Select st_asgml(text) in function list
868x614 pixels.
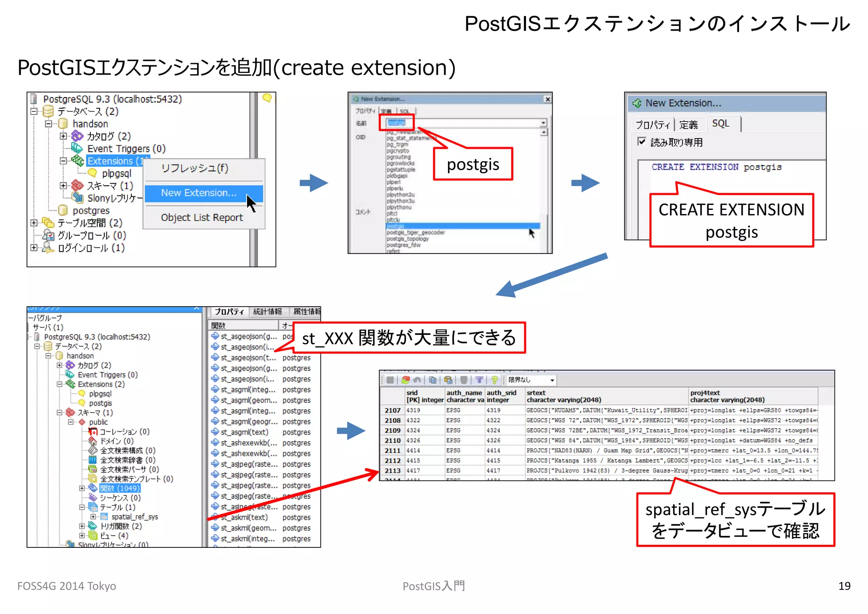pyautogui.click(x=245, y=432)
